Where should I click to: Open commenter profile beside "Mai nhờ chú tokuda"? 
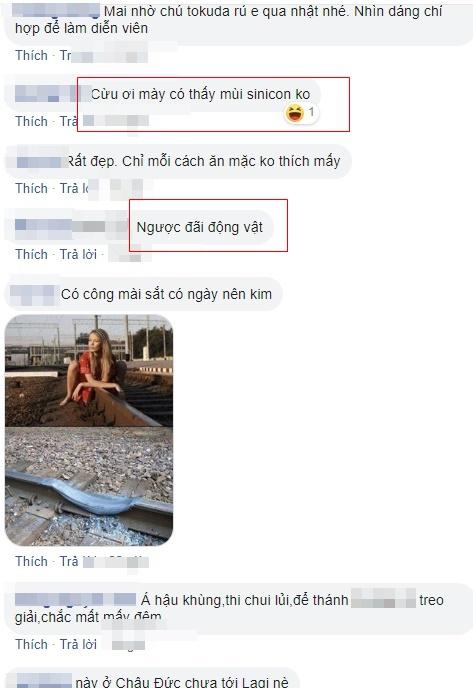click(x=56, y=11)
